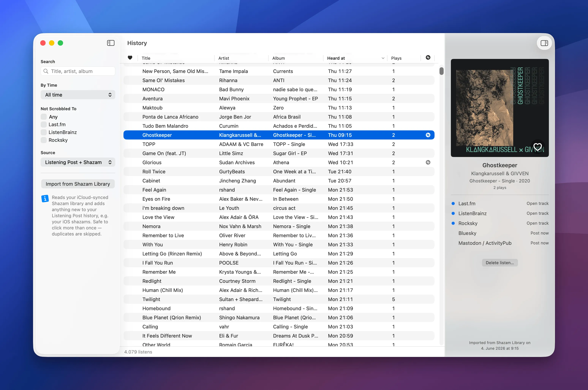
Task: Click the heart column header icon
Action: (x=130, y=58)
